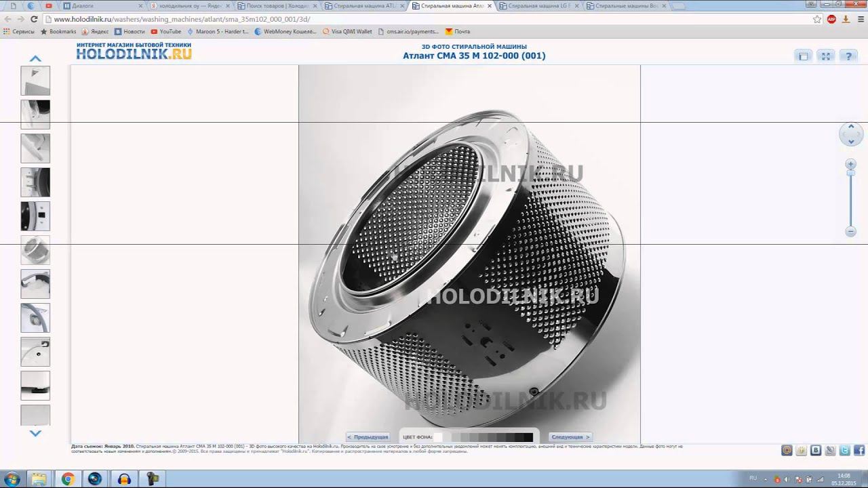Open the headphones app on taskbar
This screenshot has height=488, width=868.
pos(125,479)
